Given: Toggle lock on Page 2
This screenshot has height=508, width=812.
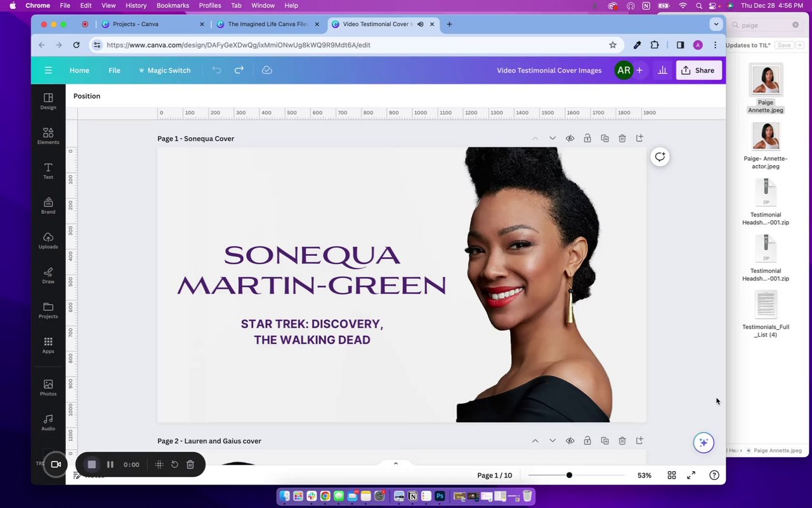Looking at the screenshot, I should point(587,441).
